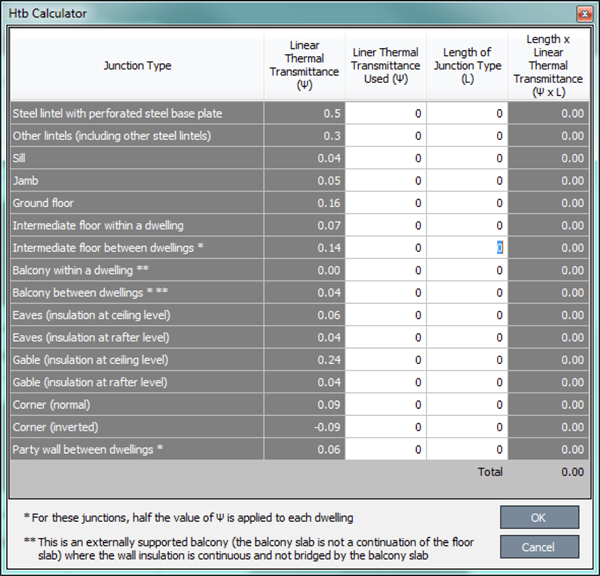This screenshot has height=576, width=600.
Task: Edit Transmittance Used for Balcony within a dwelling
Action: point(386,270)
